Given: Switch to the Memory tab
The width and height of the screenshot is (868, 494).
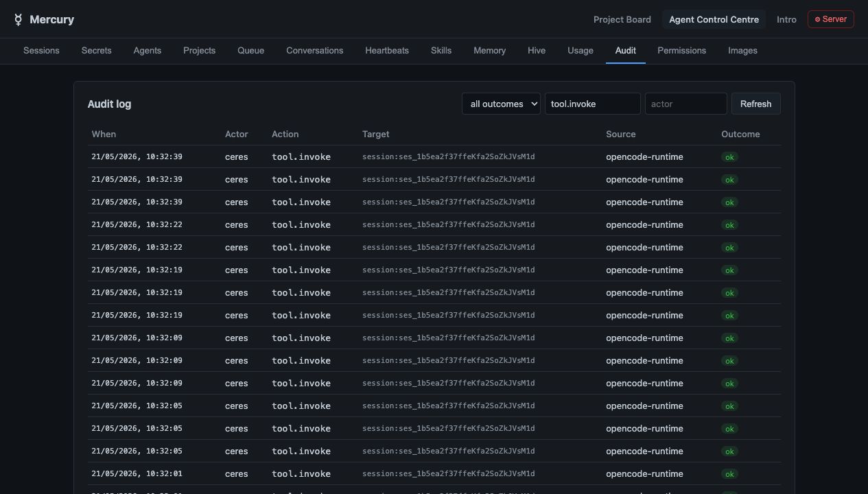Looking at the screenshot, I should 489,51.
